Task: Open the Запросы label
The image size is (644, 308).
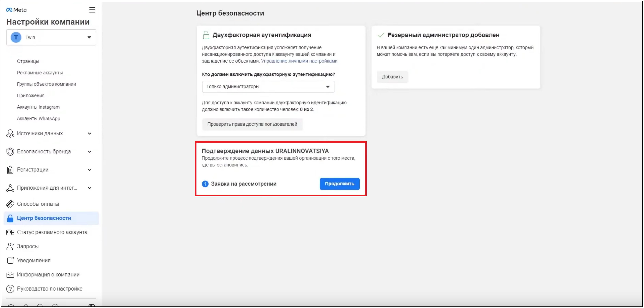Action: 28,247
